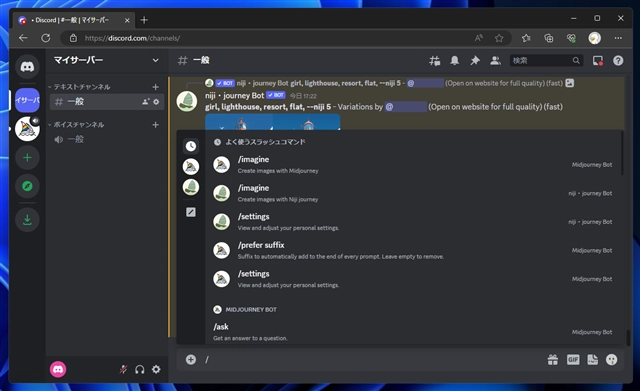This screenshot has height=391, width=640.
Task: Click the niji journey Bot username
Action: coord(234,96)
